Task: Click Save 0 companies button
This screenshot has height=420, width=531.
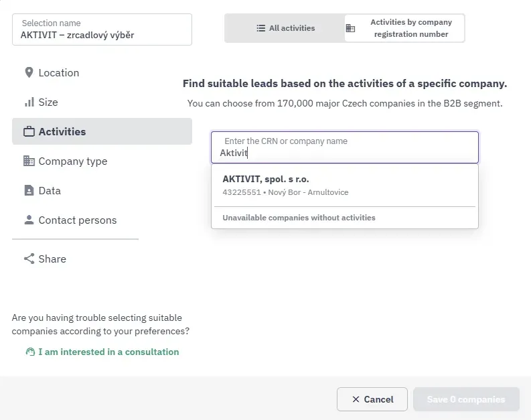Action: point(466,399)
